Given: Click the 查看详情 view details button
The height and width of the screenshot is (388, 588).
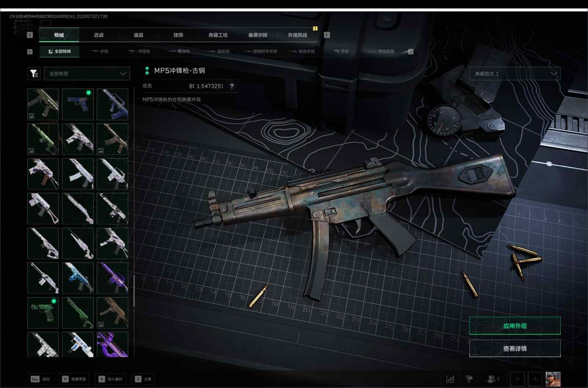Looking at the screenshot, I should pyautogui.click(x=515, y=348).
